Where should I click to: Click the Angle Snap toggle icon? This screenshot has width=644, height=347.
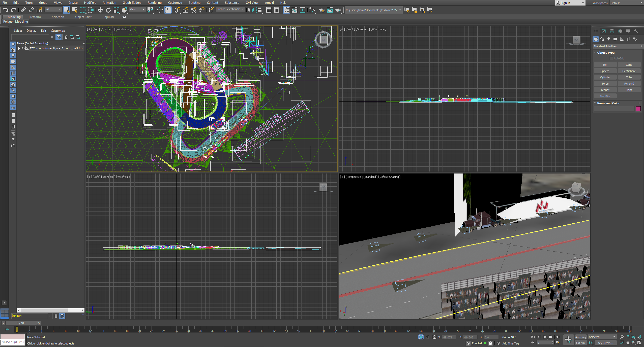tap(185, 10)
